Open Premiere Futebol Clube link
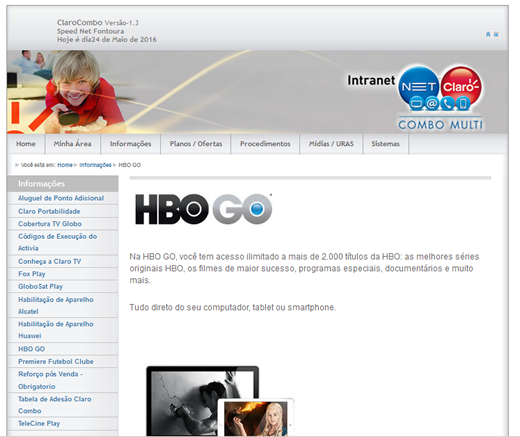The width and height of the screenshot is (520, 437). coord(56,361)
